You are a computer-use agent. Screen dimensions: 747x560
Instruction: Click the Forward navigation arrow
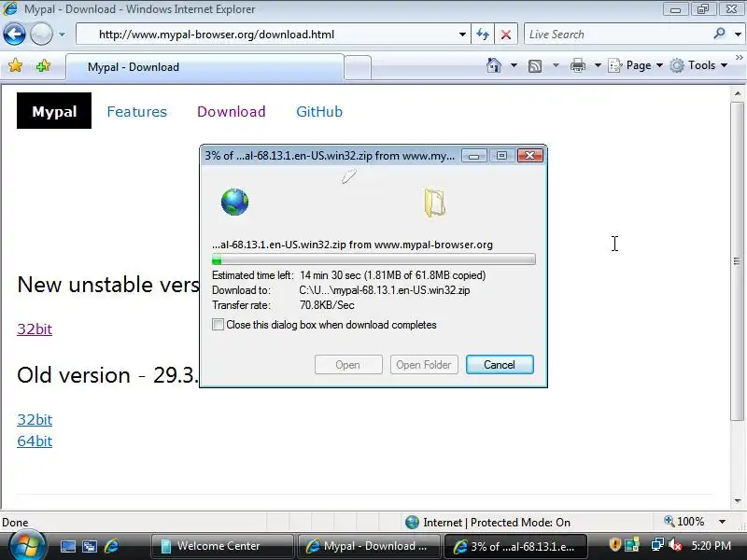pyautogui.click(x=41, y=35)
